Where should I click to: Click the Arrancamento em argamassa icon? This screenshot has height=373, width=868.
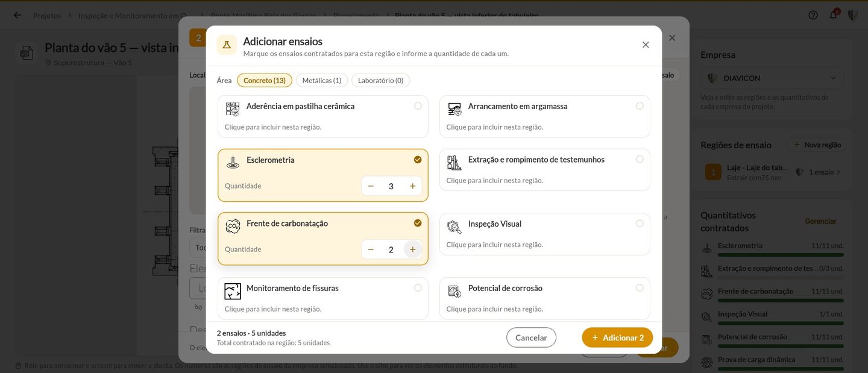[454, 109]
